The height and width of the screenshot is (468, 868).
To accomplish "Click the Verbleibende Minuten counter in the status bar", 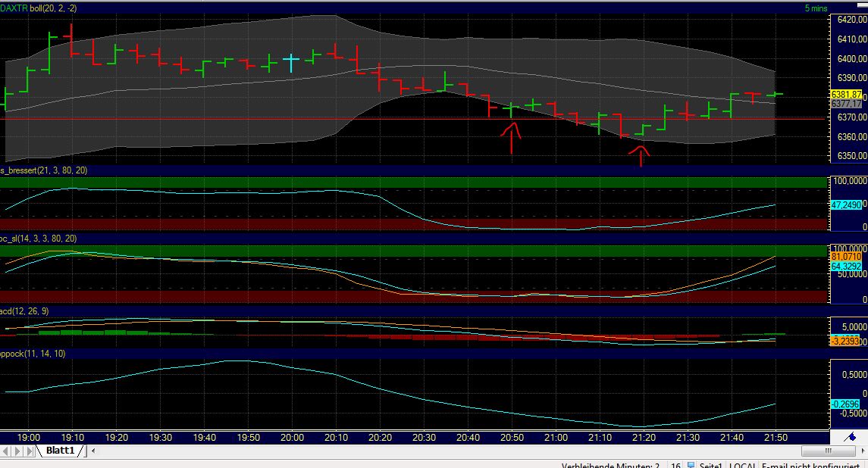I will (613, 464).
